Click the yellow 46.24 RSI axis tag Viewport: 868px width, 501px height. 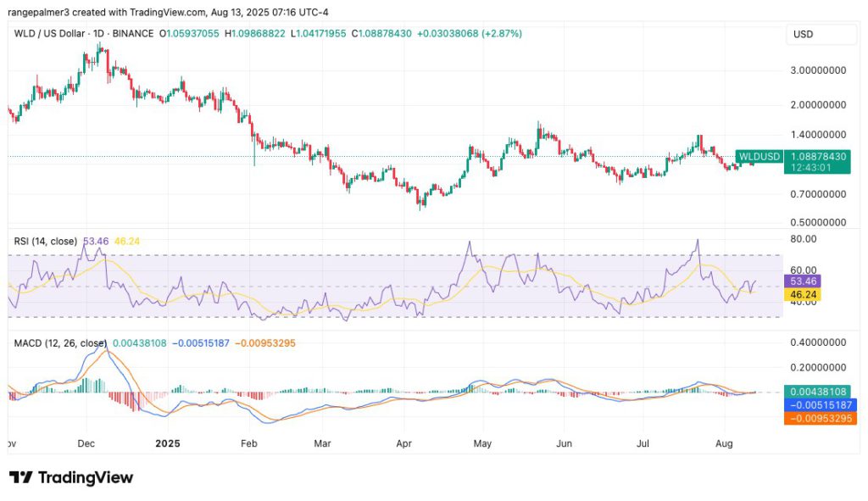(x=805, y=292)
